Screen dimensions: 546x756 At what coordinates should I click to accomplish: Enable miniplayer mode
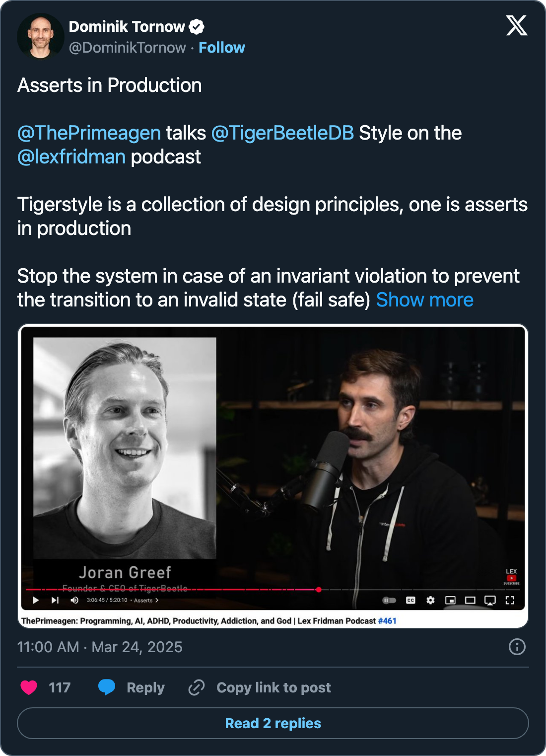pos(450,600)
